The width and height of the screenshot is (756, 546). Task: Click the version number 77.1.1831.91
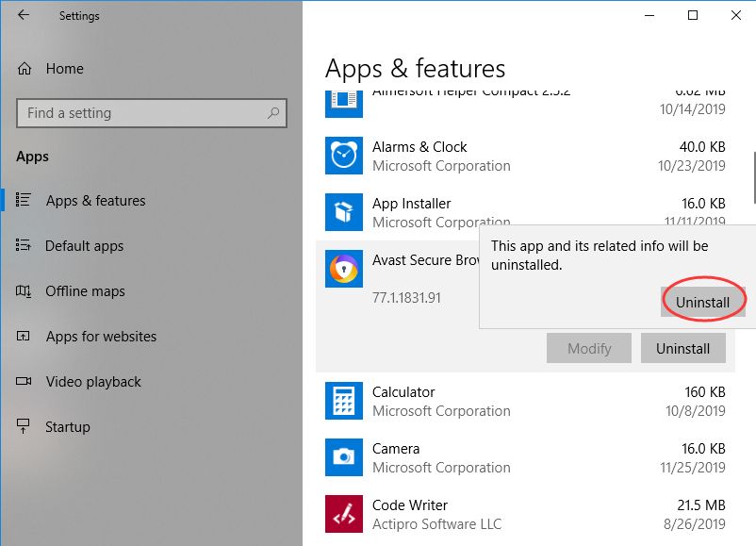(406, 298)
